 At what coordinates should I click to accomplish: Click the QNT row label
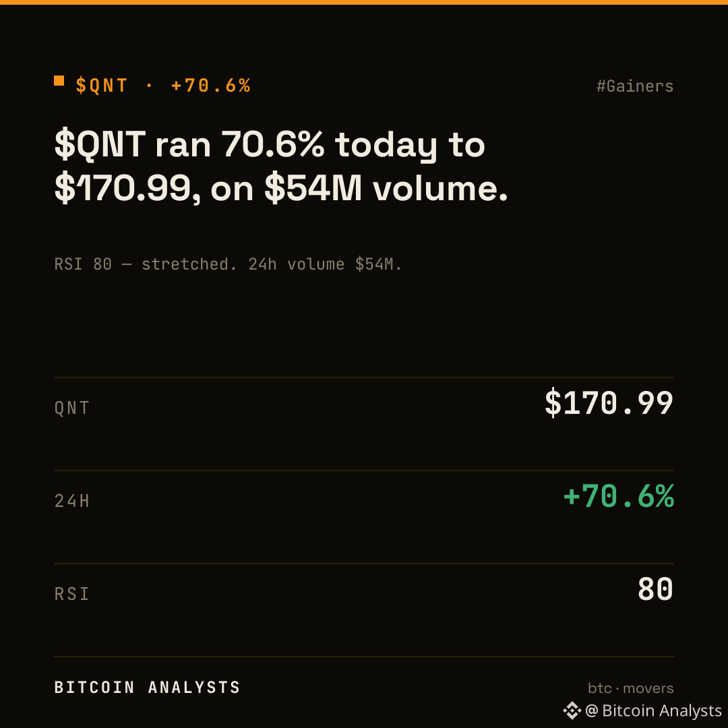click(72, 408)
